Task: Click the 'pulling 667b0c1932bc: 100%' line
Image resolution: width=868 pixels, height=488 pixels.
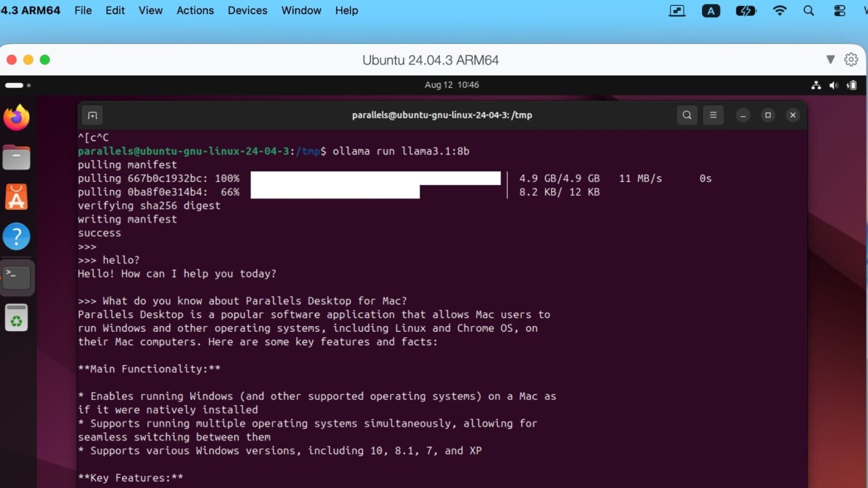Action: click(158, 178)
